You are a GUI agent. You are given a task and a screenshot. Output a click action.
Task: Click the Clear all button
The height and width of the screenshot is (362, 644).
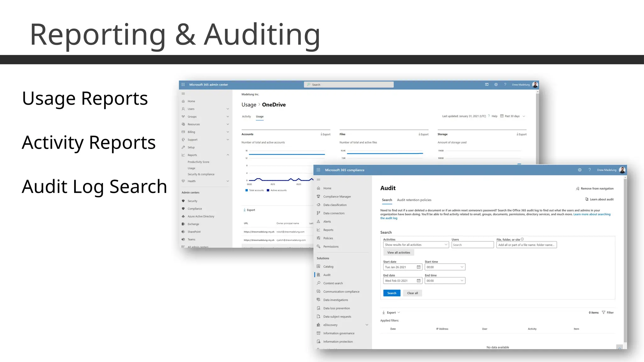pos(413,293)
